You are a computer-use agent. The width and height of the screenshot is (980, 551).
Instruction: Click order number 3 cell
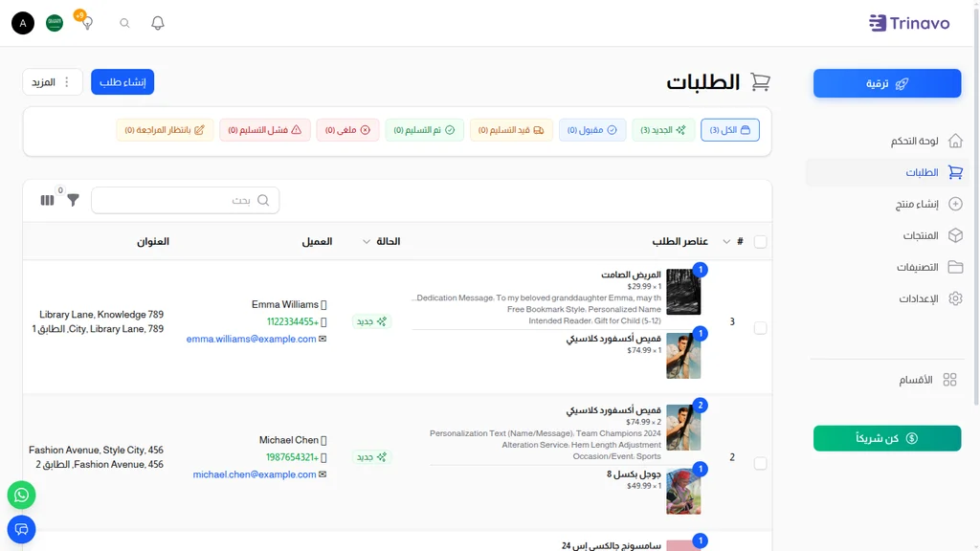coord(732,321)
